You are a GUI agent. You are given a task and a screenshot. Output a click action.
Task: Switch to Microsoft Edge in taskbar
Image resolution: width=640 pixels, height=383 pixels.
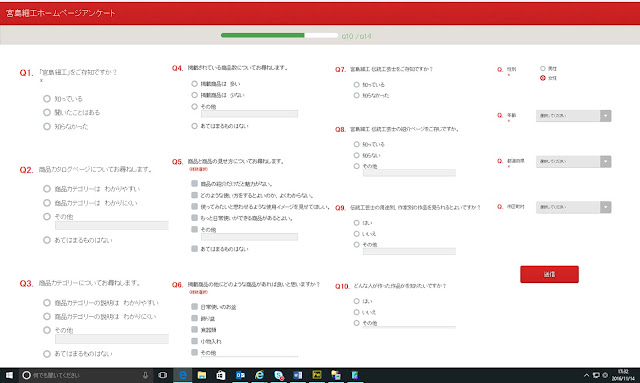(x=183, y=375)
